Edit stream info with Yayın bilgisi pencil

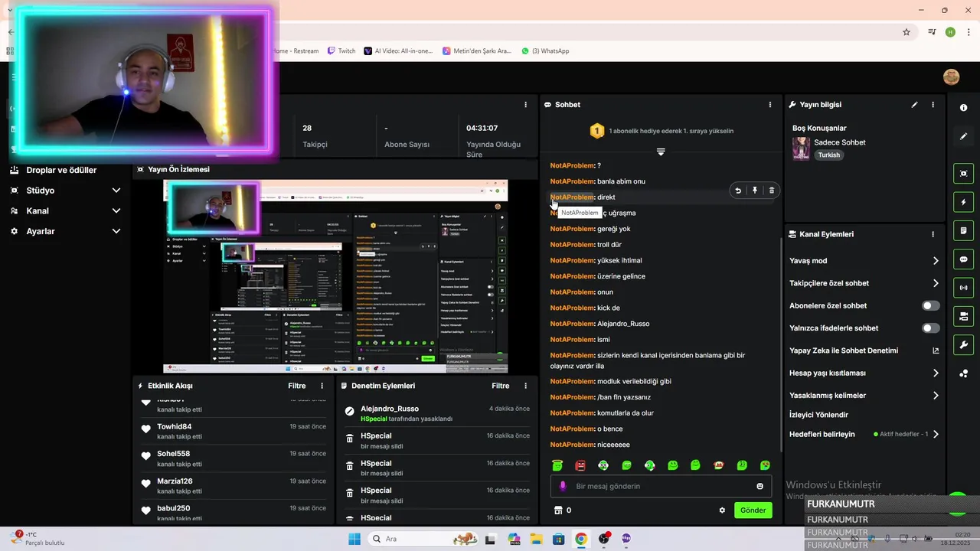click(914, 105)
